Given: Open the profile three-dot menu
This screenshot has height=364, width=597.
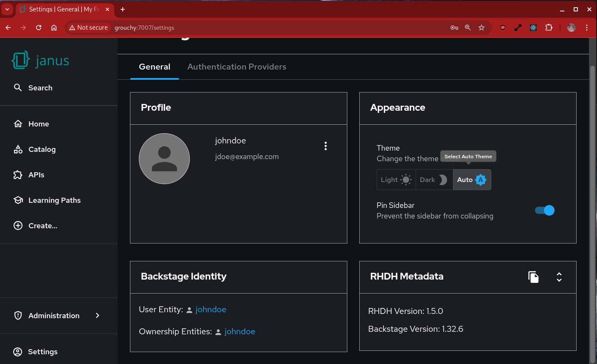Looking at the screenshot, I should [326, 146].
